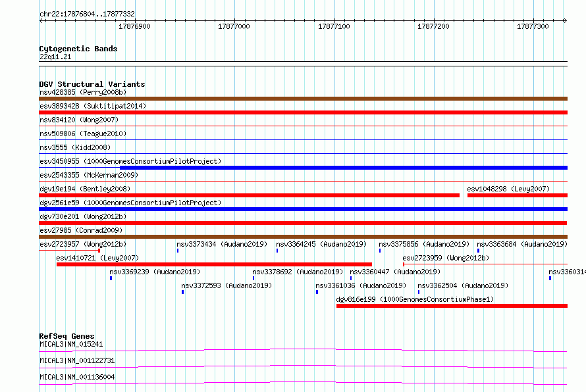Open esv3450955 (1000GenomesConsortiumPilotProject) label
The image size is (586, 392).
coord(130,161)
